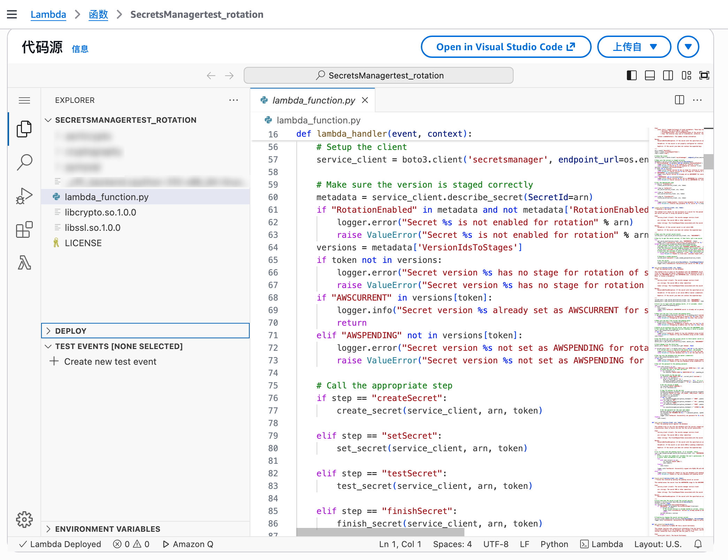Open the Run and Debug view
The image size is (728, 560).
[x=24, y=196]
